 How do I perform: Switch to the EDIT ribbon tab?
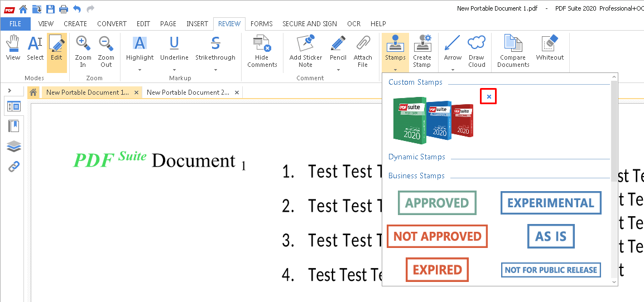143,24
